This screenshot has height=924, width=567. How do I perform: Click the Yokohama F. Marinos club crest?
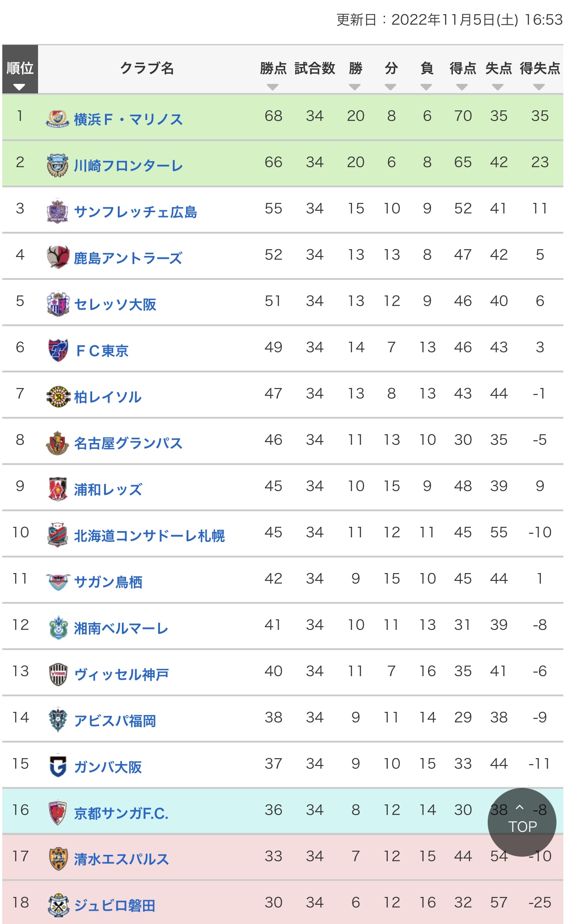57,119
